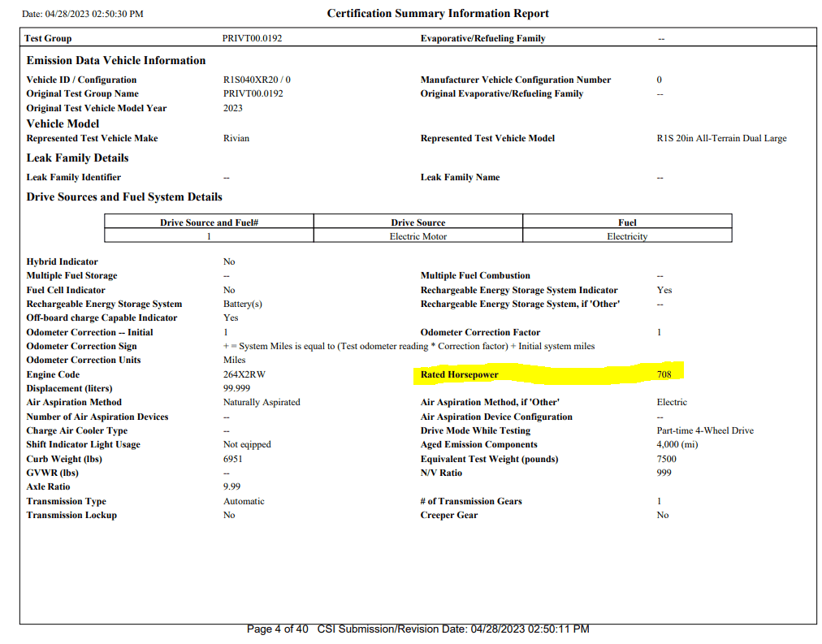The image size is (822, 644).
Task: Click the 'Drive Source' table column header
Action: (417, 223)
